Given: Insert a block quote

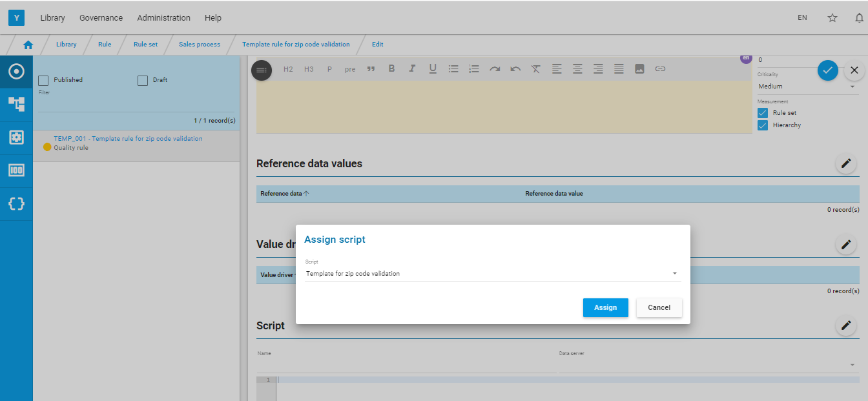Looking at the screenshot, I should [x=371, y=69].
